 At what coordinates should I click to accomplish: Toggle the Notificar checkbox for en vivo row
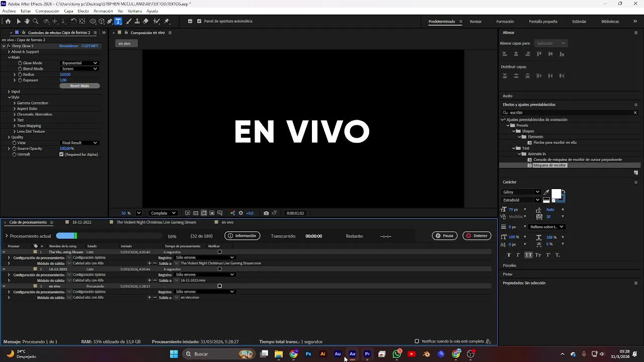[x=219, y=286]
